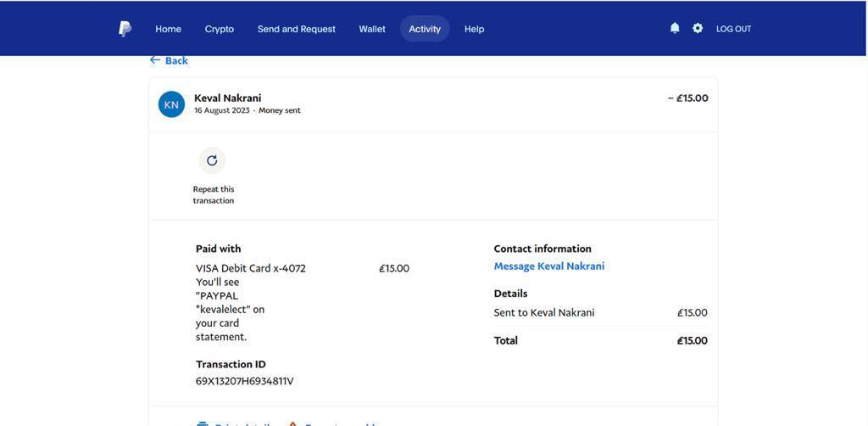Open account settings via the gear icon
The width and height of the screenshot is (868, 426).
[698, 28]
